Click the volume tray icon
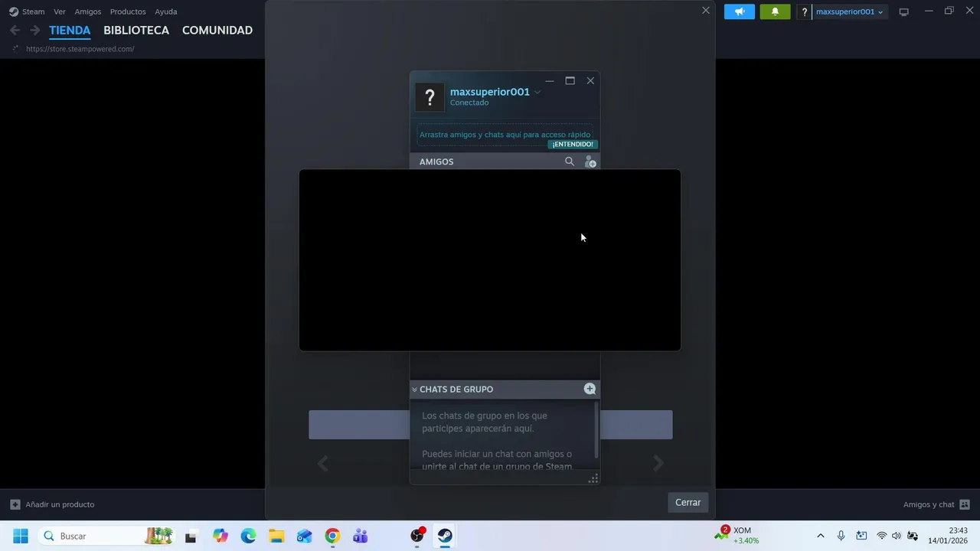Viewport: 980px width, 551px height. 897,536
